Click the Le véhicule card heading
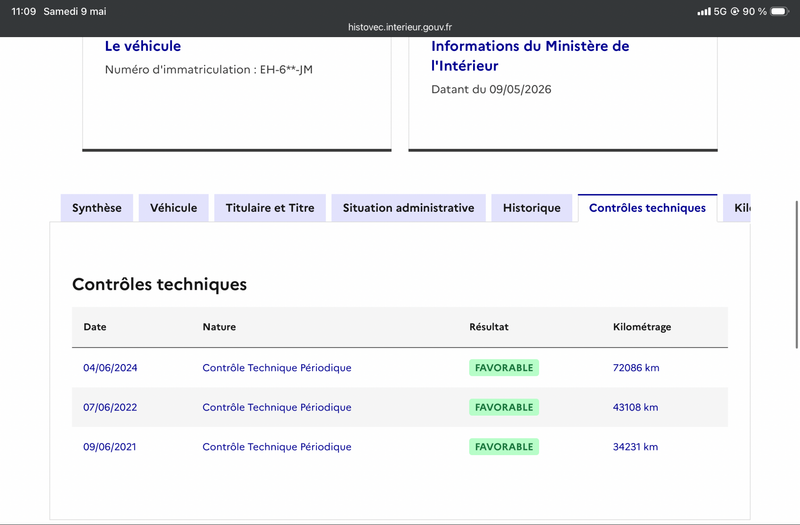Viewport: 800px width, 525px height. [143, 46]
